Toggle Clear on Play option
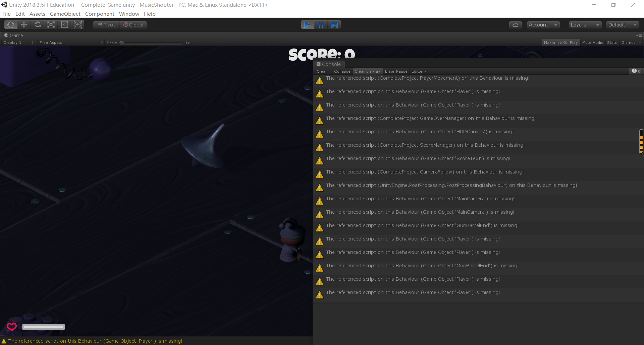The image size is (644, 345). 367,71
